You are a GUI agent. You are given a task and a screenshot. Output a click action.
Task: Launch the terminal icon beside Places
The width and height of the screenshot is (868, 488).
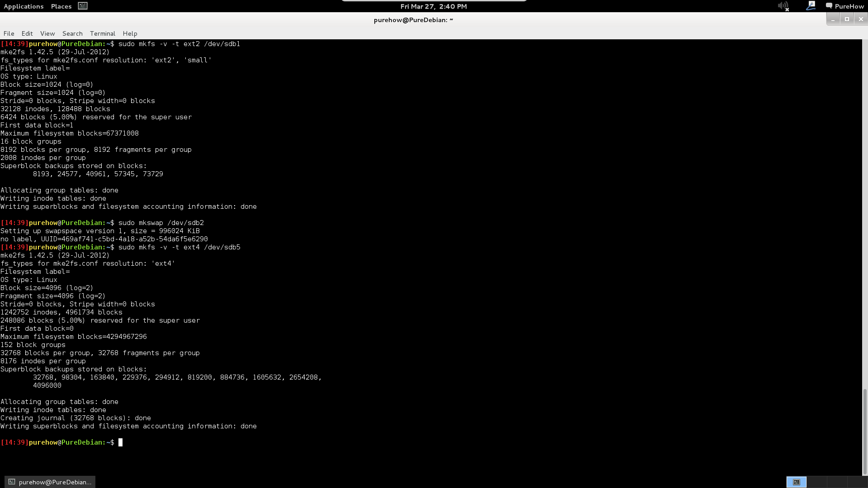click(83, 6)
